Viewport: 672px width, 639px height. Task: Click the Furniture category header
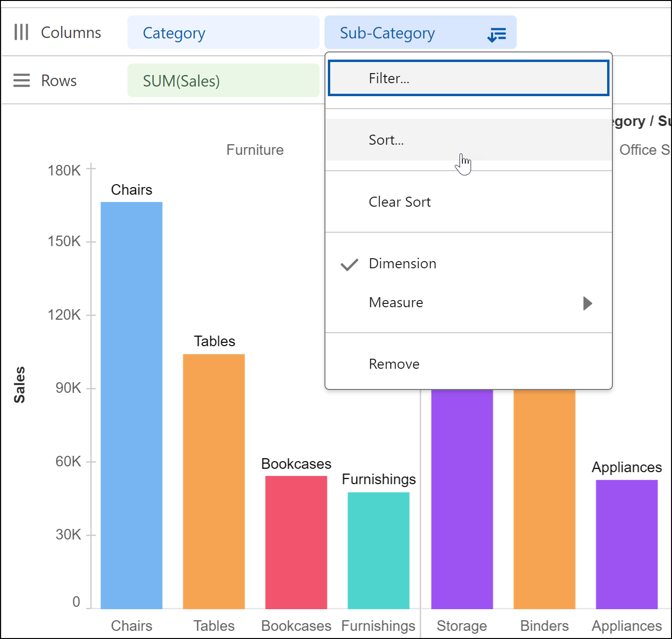click(255, 150)
